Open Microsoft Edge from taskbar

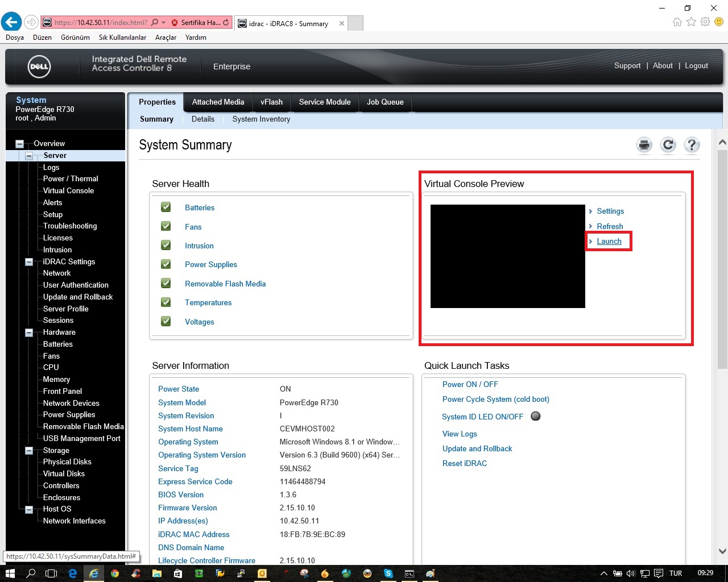(x=73, y=573)
